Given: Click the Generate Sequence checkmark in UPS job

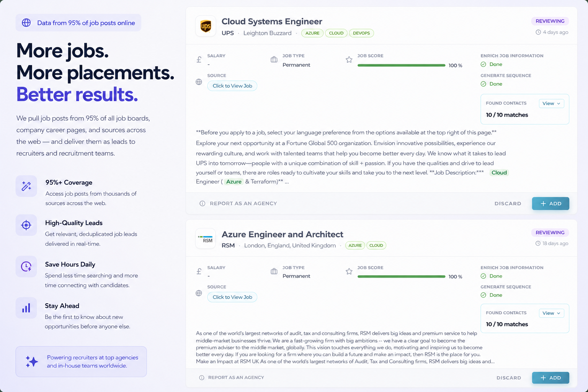Looking at the screenshot, I should (x=483, y=84).
